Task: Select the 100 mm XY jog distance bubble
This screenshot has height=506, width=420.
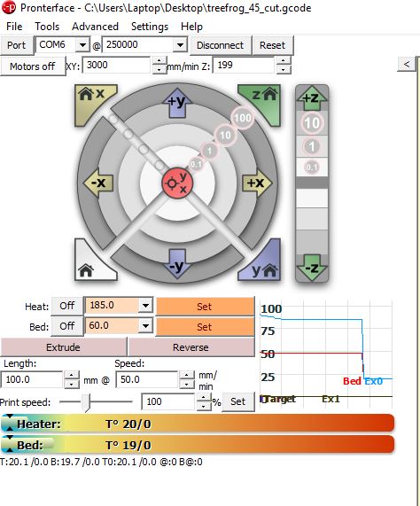Action: click(x=243, y=118)
